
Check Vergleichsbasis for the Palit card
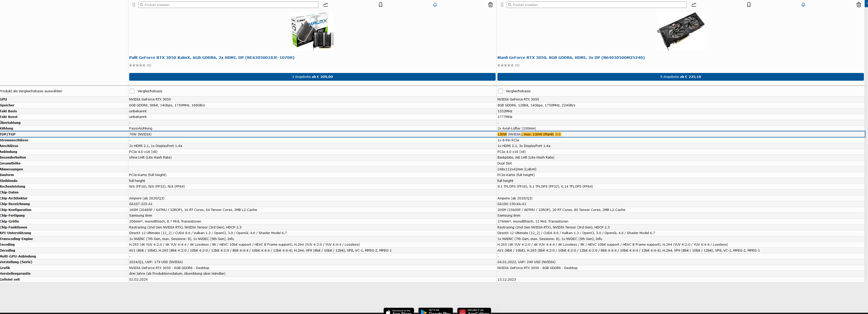(x=132, y=91)
